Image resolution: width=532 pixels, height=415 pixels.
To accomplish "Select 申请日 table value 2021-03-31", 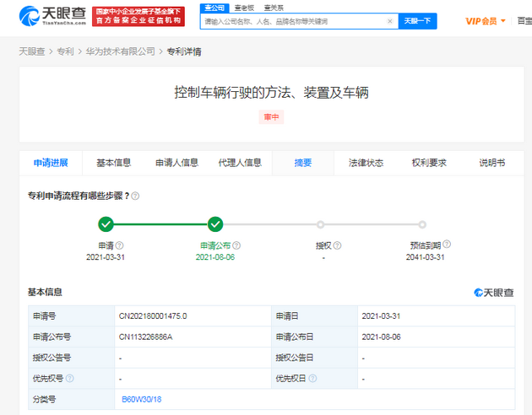I will click(381, 316).
